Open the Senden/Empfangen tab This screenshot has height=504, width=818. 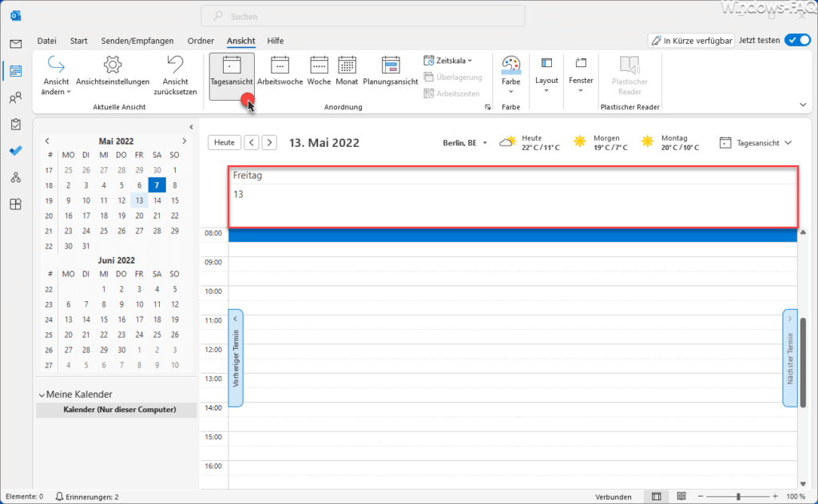(137, 41)
